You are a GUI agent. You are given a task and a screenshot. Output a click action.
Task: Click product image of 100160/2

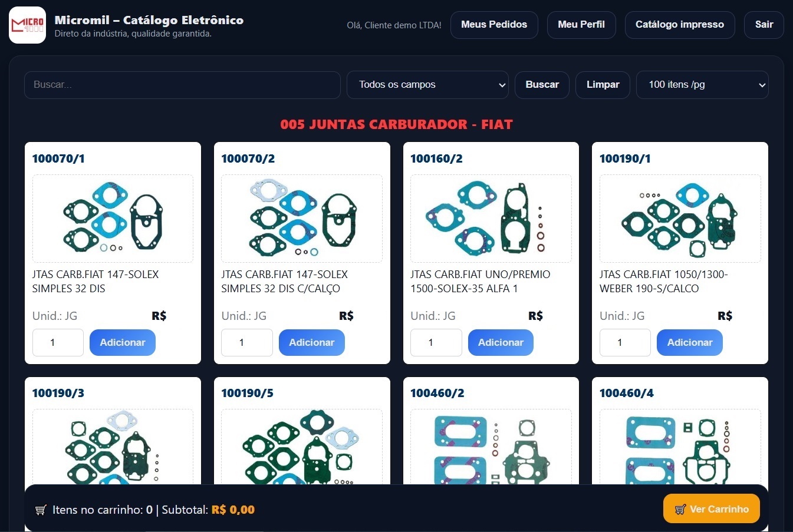[x=491, y=219]
